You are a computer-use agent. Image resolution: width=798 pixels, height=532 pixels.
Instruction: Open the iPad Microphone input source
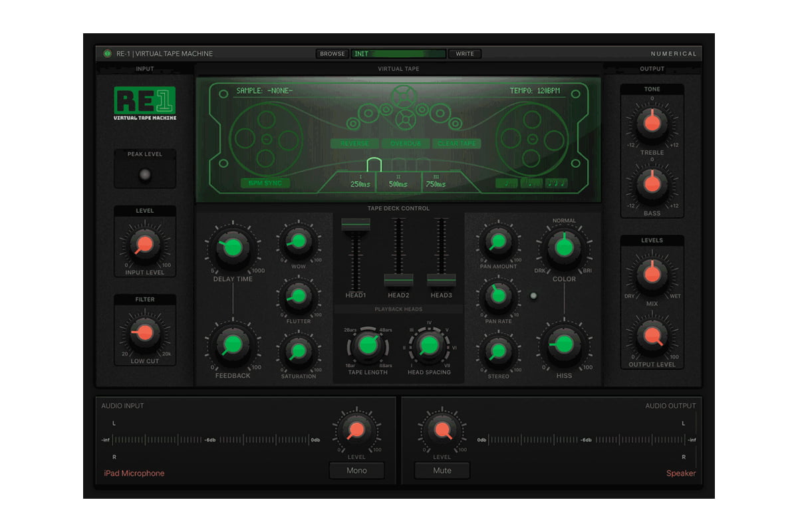(134, 473)
